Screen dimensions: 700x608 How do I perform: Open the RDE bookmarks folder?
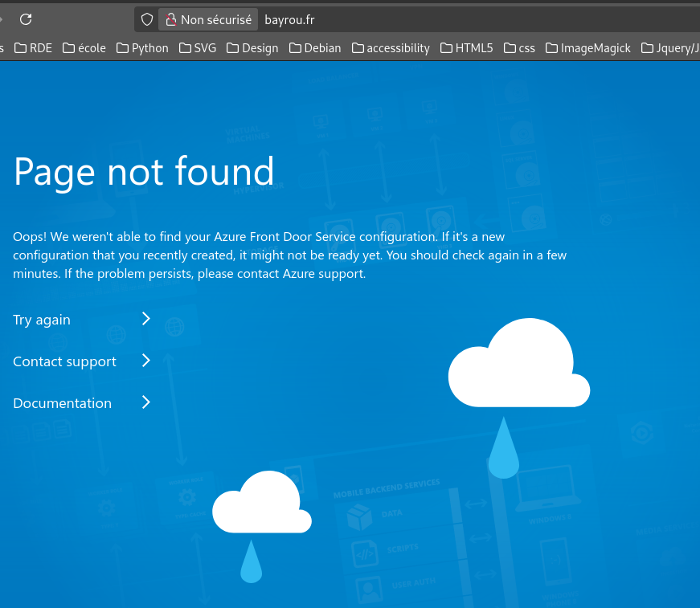34,47
